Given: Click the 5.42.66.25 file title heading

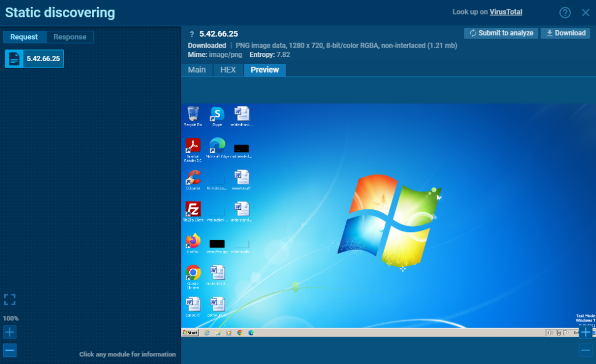Looking at the screenshot, I should coord(219,34).
